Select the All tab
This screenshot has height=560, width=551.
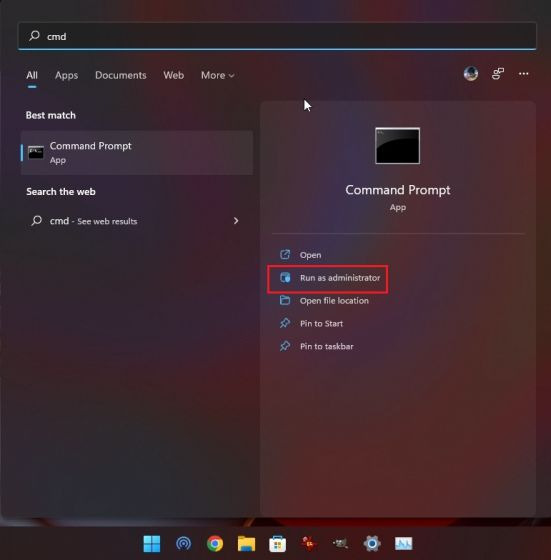point(32,75)
